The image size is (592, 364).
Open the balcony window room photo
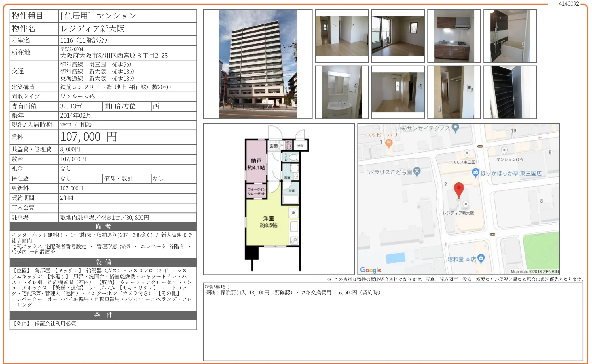(398, 36)
